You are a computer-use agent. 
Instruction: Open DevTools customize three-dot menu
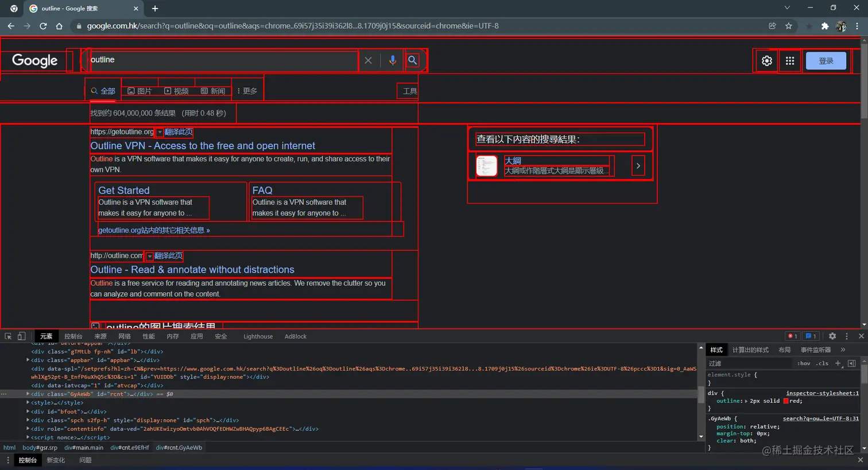pyautogui.click(x=847, y=336)
